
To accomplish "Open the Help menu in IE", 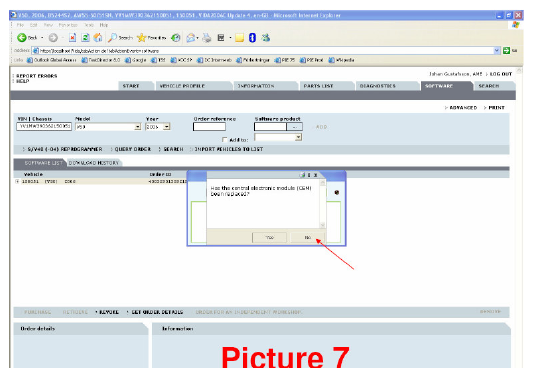I will [104, 25].
